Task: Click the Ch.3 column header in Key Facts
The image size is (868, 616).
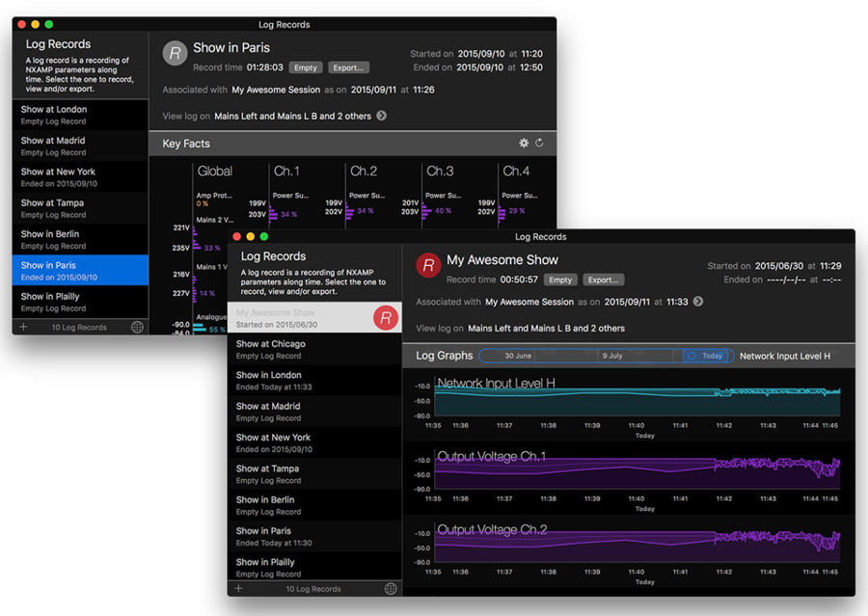Action: click(440, 171)
